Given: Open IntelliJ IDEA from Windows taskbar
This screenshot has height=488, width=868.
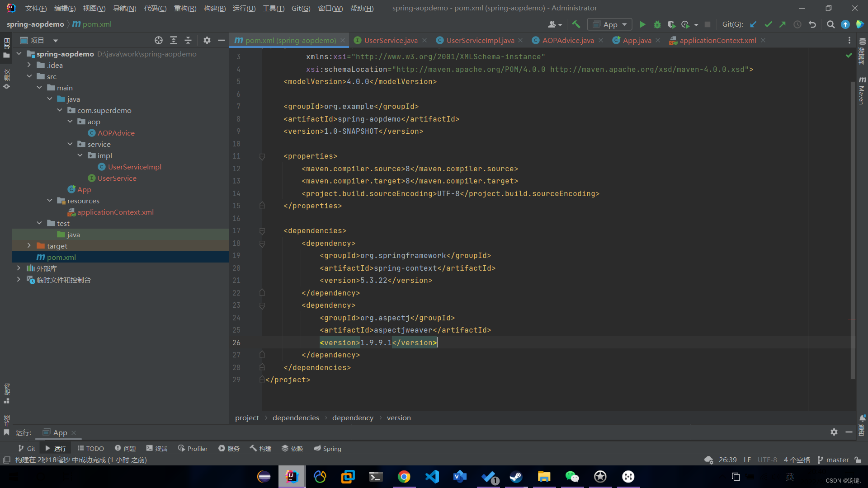Looking at the screenshot, I should point(292,476).
